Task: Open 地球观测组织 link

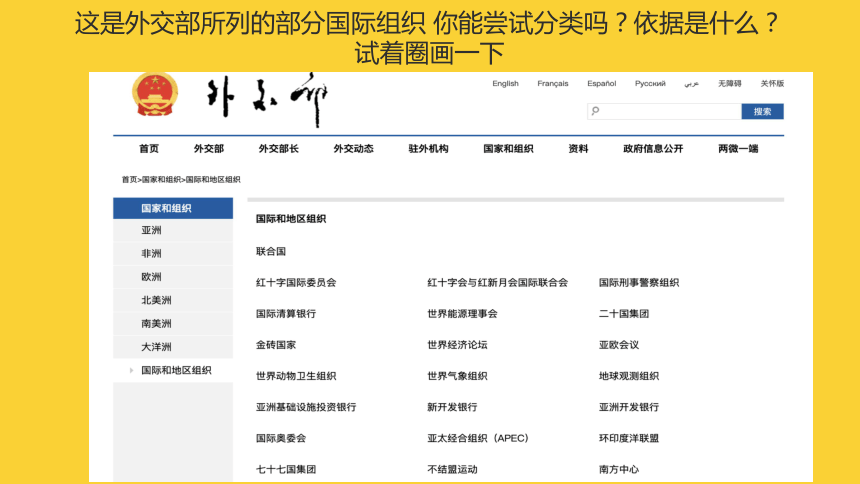Action: (629, 376)
